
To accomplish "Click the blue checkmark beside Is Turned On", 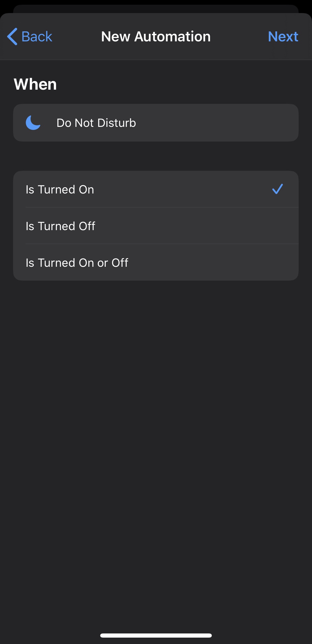I will [x=277, y=189].
